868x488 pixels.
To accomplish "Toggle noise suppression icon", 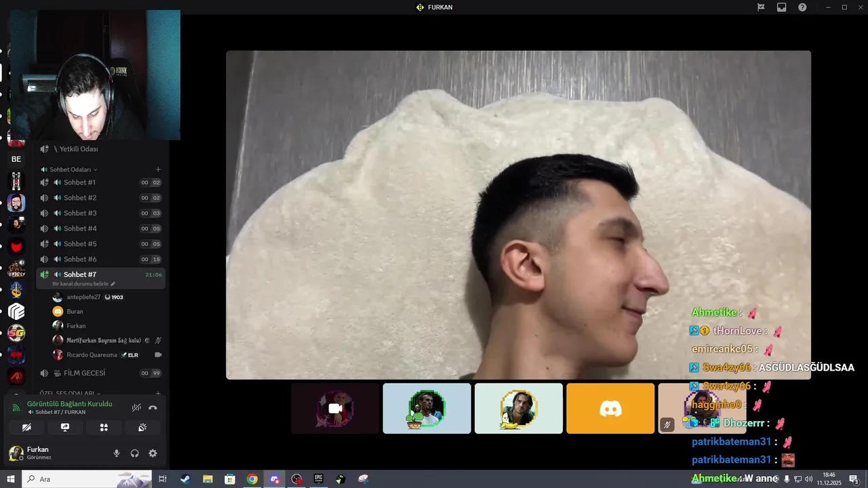I will (136, 407).
